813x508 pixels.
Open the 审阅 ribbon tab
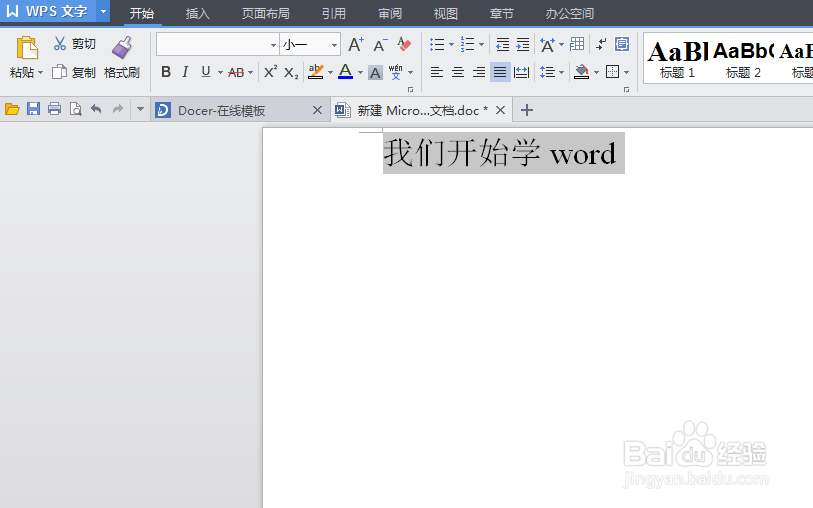[390, 13]
